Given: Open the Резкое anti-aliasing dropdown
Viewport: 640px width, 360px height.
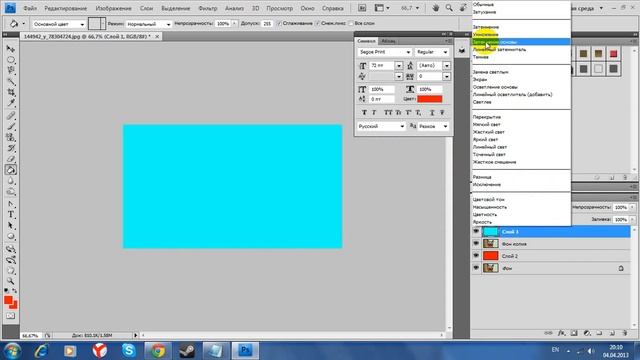Looking at the screenshot, I should pos(433,127).
